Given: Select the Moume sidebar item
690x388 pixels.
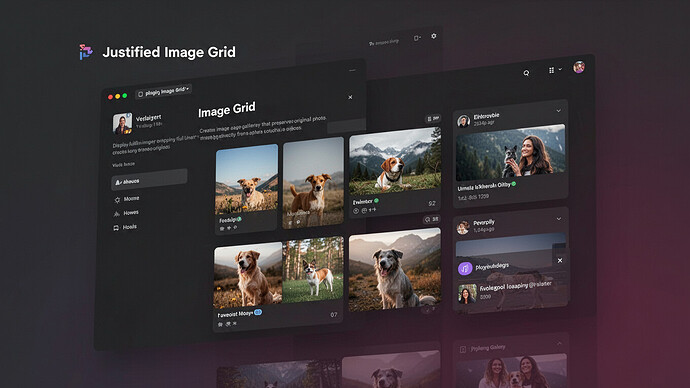Looking at the screenshot, I should coord(126,199).
